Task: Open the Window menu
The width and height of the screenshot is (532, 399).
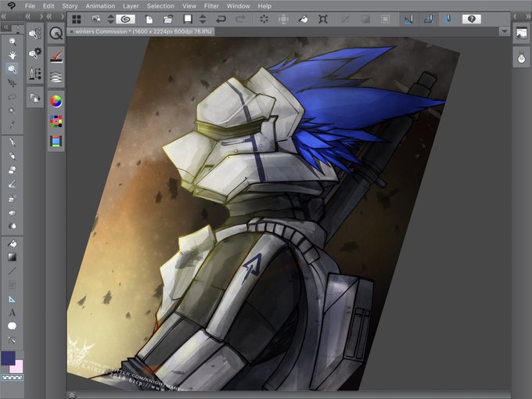Action: pos(238,6)
